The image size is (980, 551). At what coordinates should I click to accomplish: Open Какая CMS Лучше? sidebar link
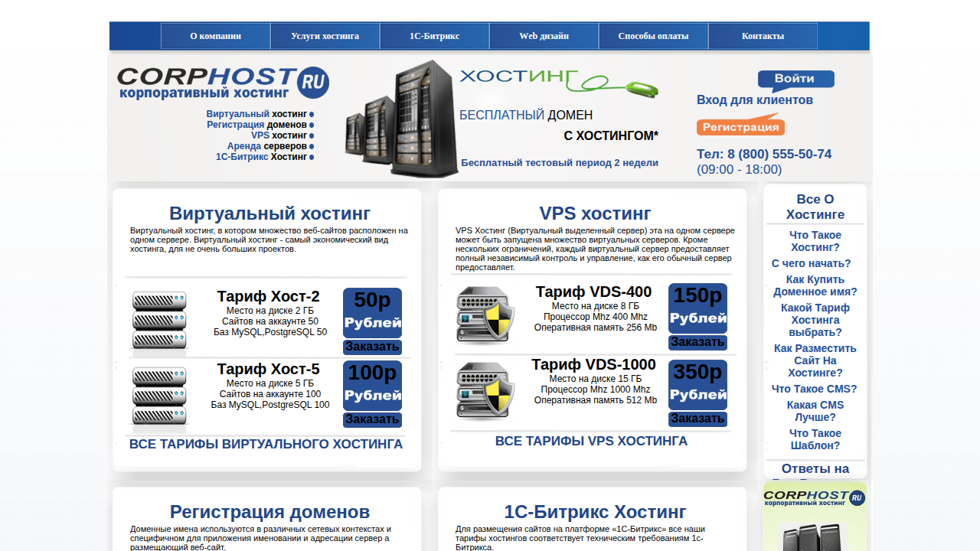[x=815, y=411]
